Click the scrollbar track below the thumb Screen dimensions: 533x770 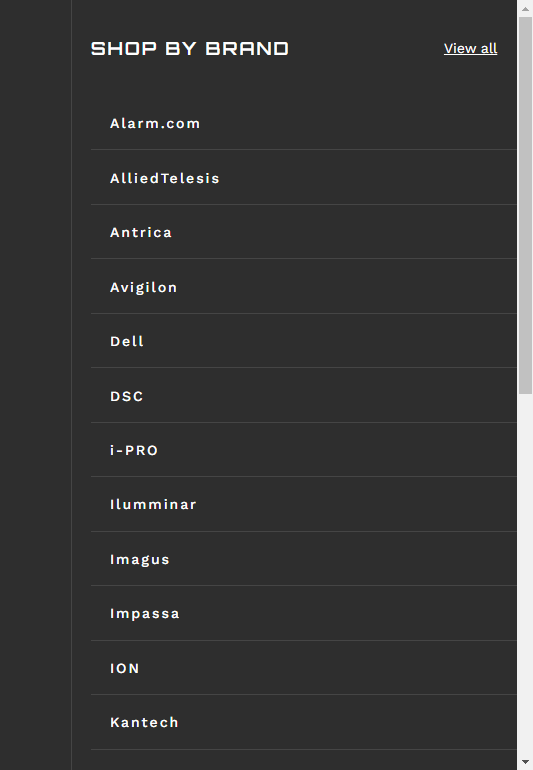click(525, 574)
